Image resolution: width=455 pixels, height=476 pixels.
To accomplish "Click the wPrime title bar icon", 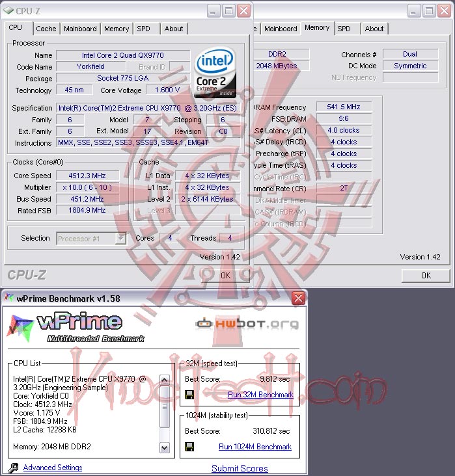I will click(x=9, y=298).
